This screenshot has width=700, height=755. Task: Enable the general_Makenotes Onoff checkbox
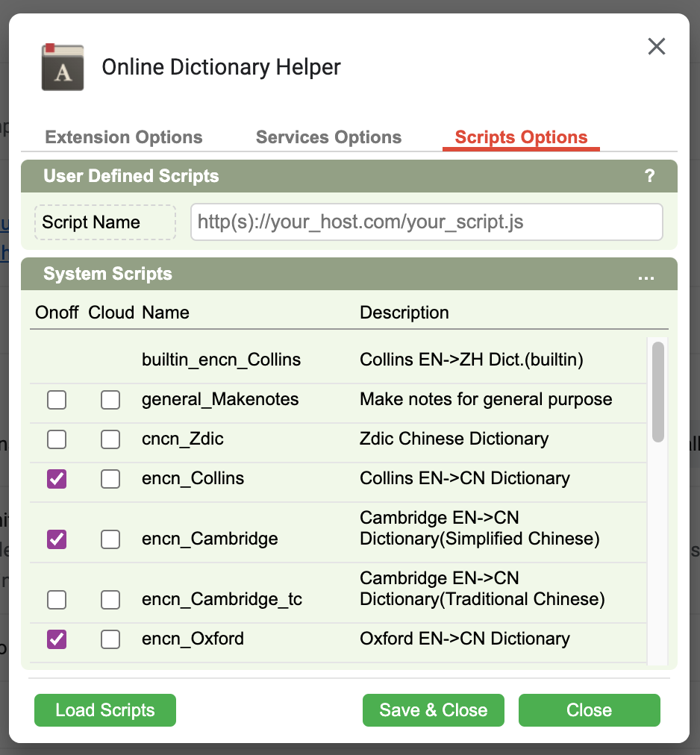[x=57, y=400]
